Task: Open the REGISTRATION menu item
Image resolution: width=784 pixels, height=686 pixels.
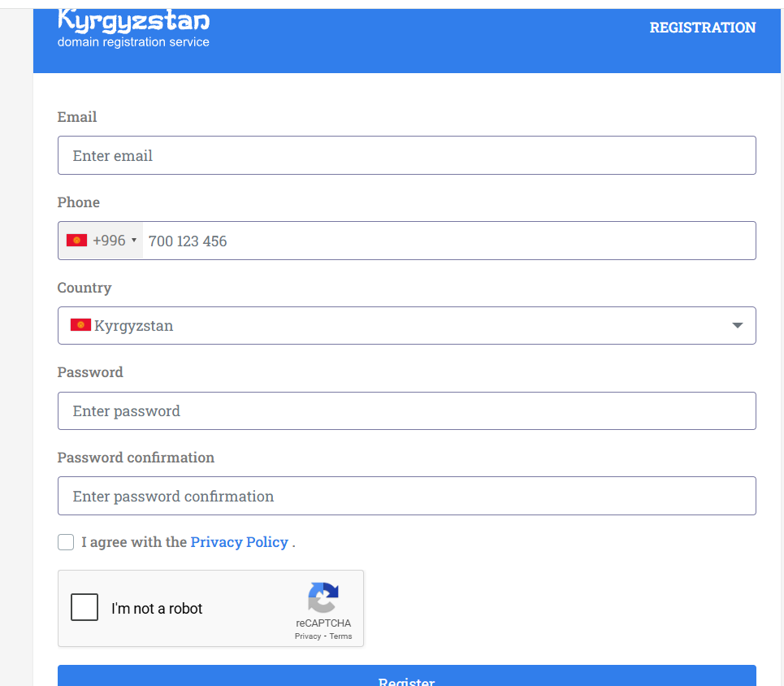Action: [x=702, y=28]
